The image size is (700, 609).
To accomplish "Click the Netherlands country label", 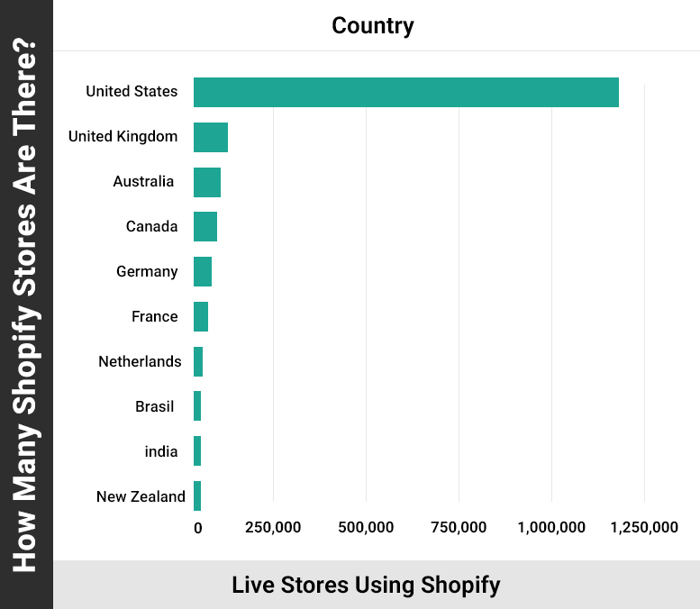I will pyautogui.click(x=140, y=362).
